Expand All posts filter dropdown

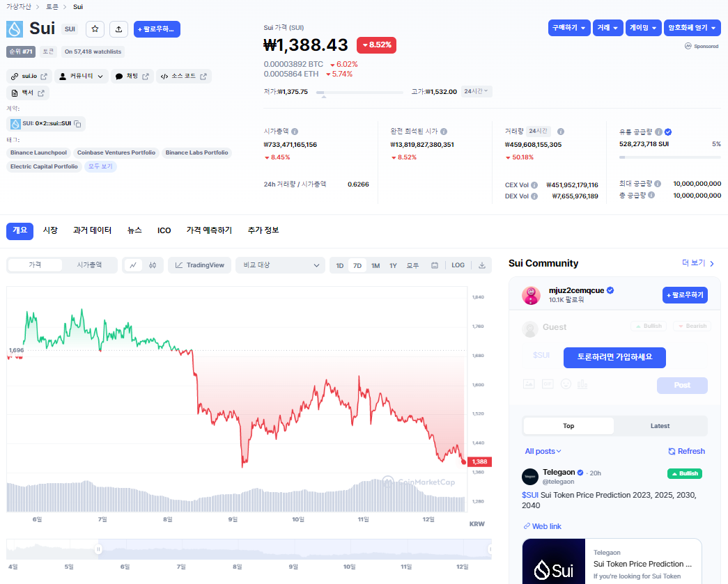543,451
